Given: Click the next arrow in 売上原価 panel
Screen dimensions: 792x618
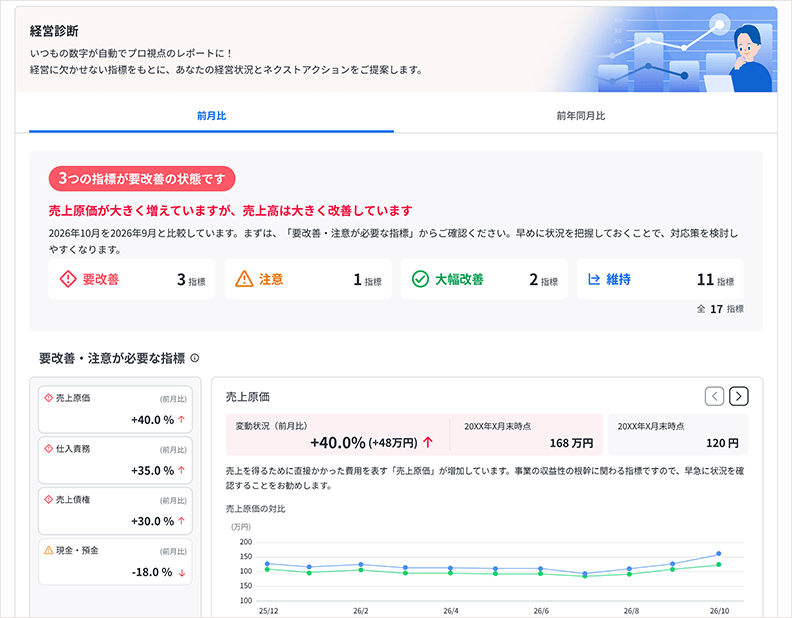Looking at the screenshot, I should pos(738,396).
